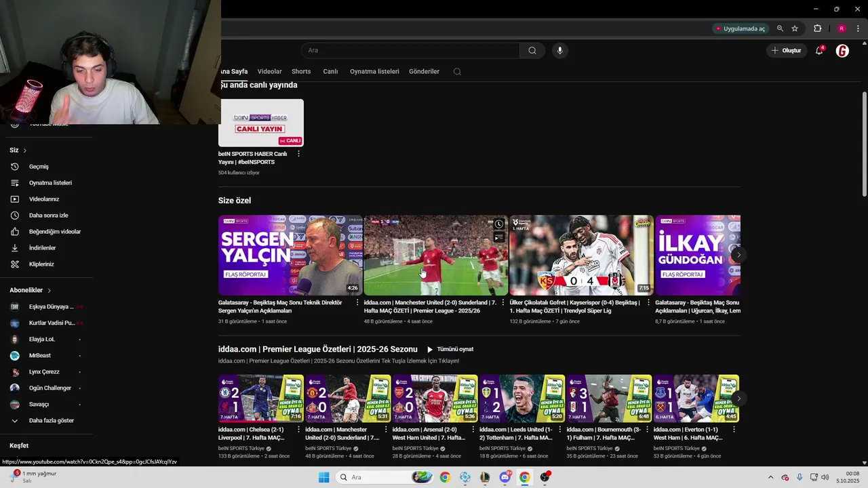The height and width of the screenshot is (488, 868).
Task: Open options menu for Chelsea Liverpool video
Action: tap(298, 430)
